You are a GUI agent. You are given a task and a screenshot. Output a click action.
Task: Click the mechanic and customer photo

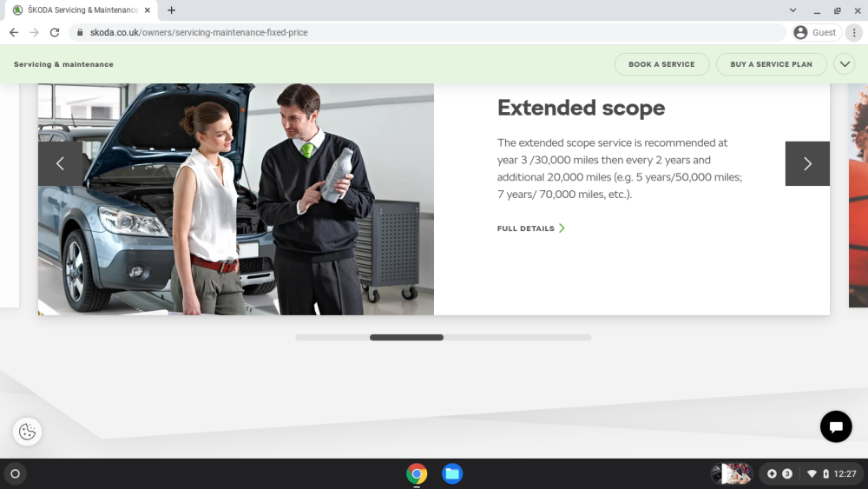[x=236, y=200]
